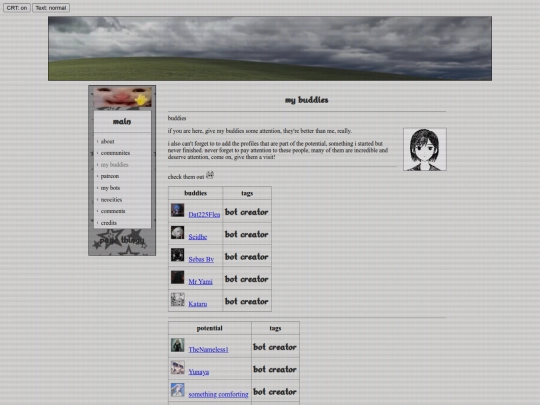
Task: Click the tags header in potential table
Action: (x=275, y=328)
